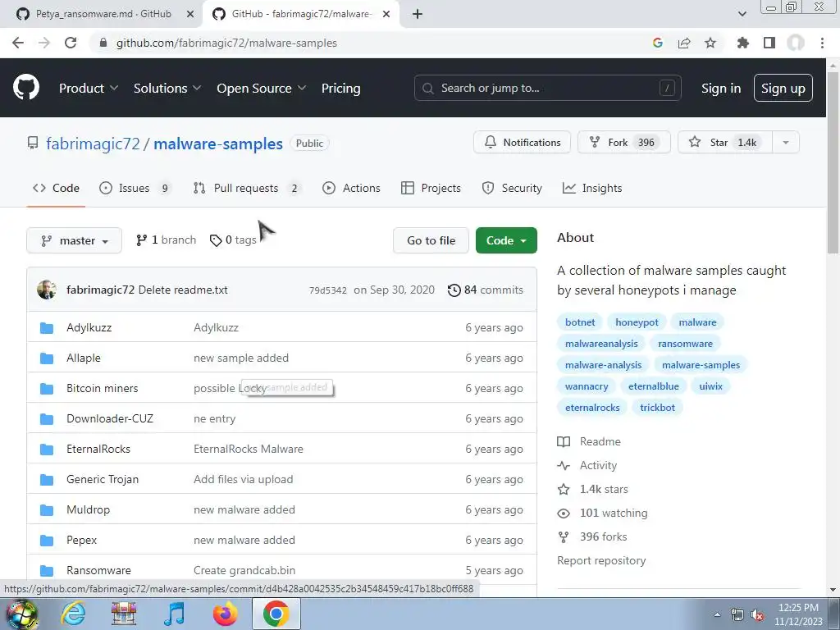
Task: Click the Go to file button
Action: [x=431, y=240]
